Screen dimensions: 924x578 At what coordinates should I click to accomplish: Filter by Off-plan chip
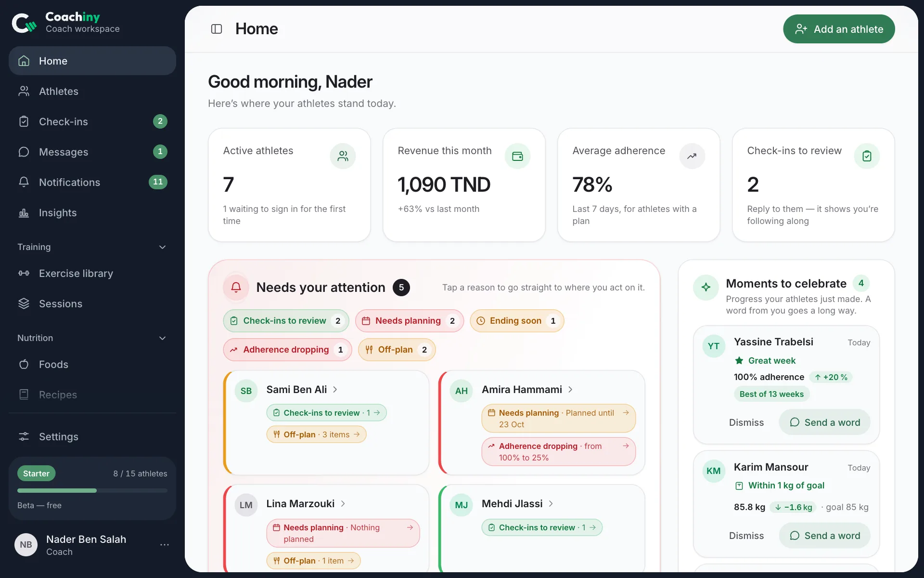pos(397,350)
